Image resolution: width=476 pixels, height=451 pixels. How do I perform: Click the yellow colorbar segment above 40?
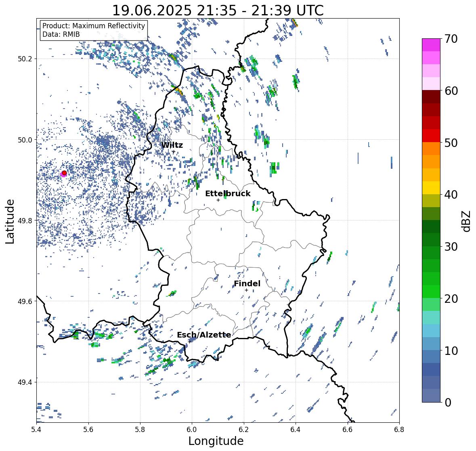click(x=431, y=188)
